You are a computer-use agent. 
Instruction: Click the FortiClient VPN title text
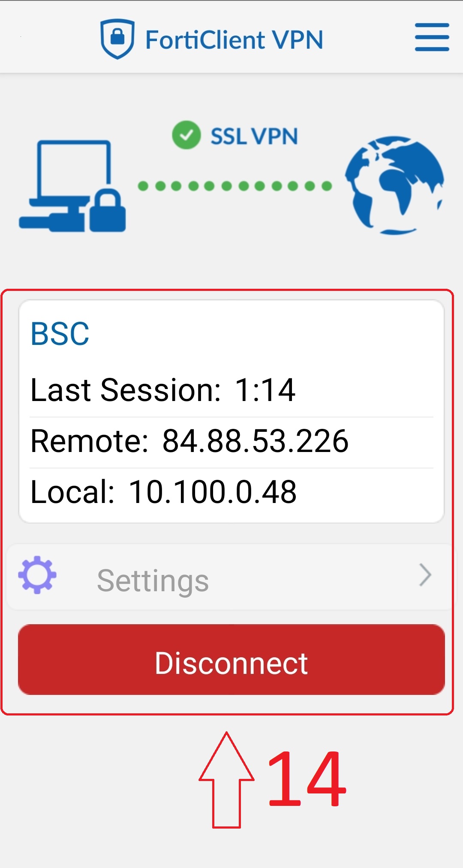click(x=234, y=40)
